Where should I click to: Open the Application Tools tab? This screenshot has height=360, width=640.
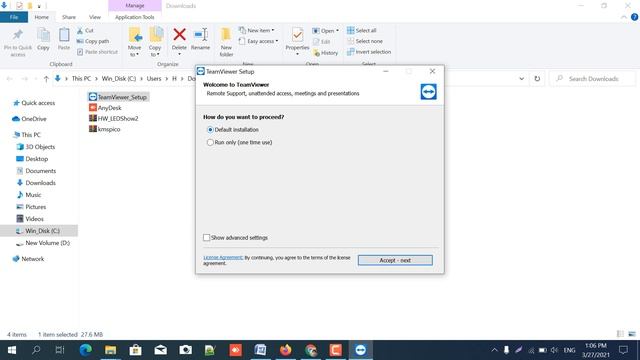[x=135, y=17]
